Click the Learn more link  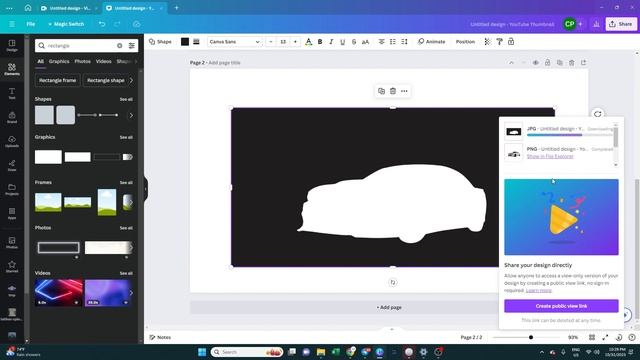tap(539, 291)
